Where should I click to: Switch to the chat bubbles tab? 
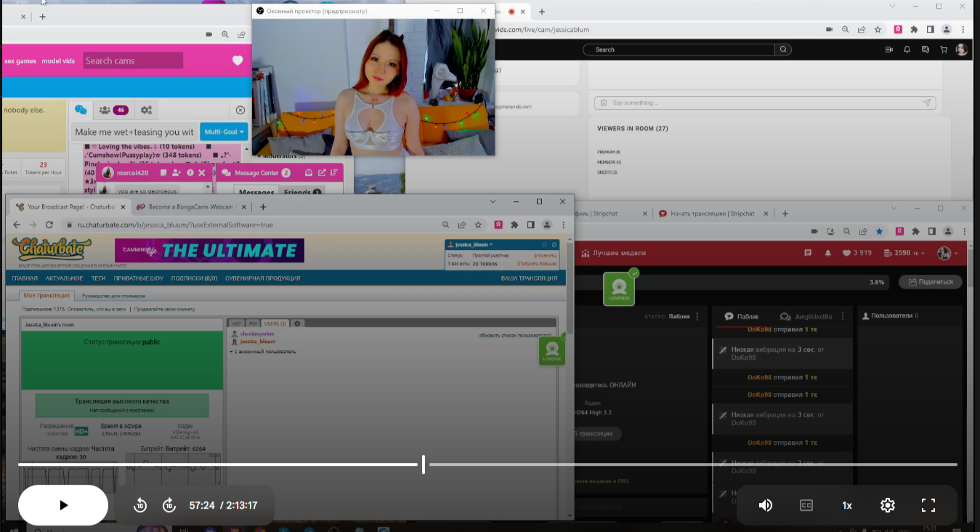point(81,110)
